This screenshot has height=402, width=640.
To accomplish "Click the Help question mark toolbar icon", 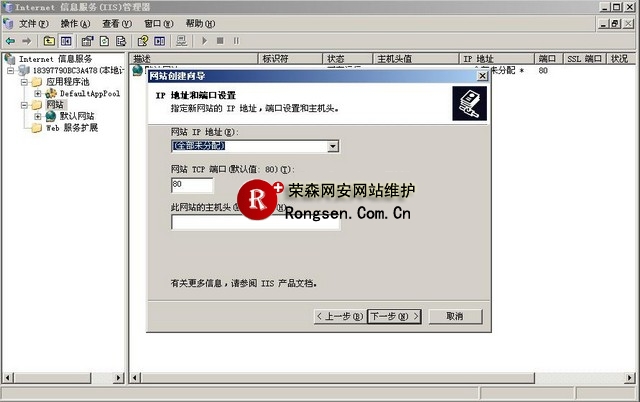I will pos(143,41).
